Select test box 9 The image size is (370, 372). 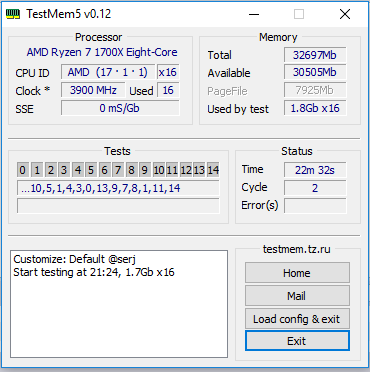[145, 170]
